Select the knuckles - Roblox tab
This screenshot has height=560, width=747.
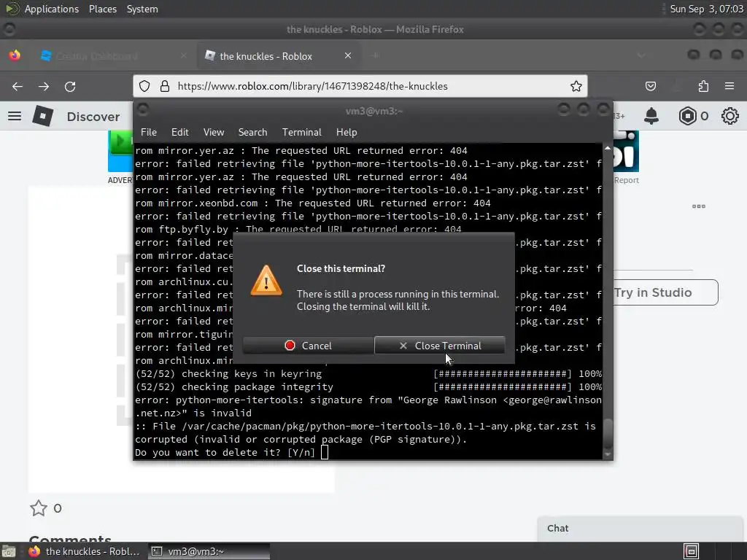tap(266, 55)
